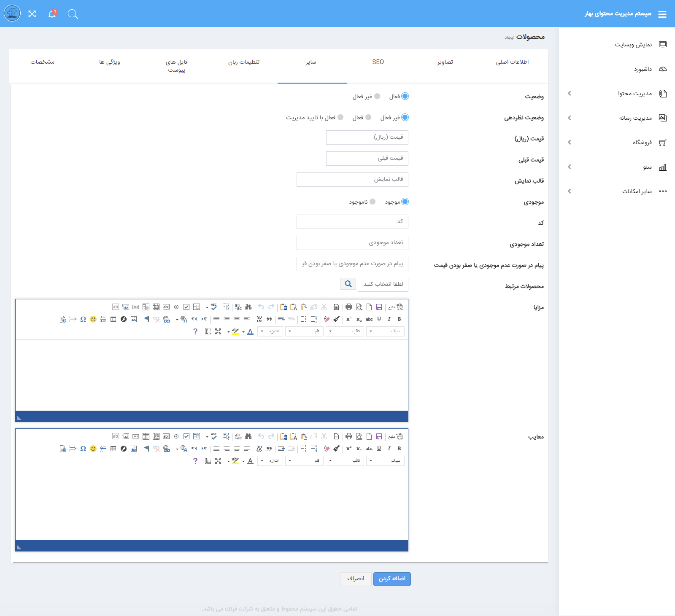Screen dimensions: 675x616
Task: Open text color picker in the مزایا editor
Action: tap(250, 331)
